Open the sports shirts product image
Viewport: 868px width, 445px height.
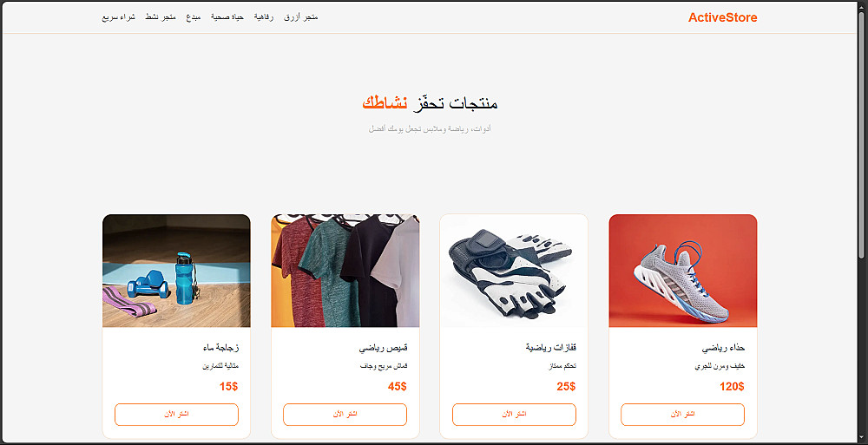(x=345, y=271)
